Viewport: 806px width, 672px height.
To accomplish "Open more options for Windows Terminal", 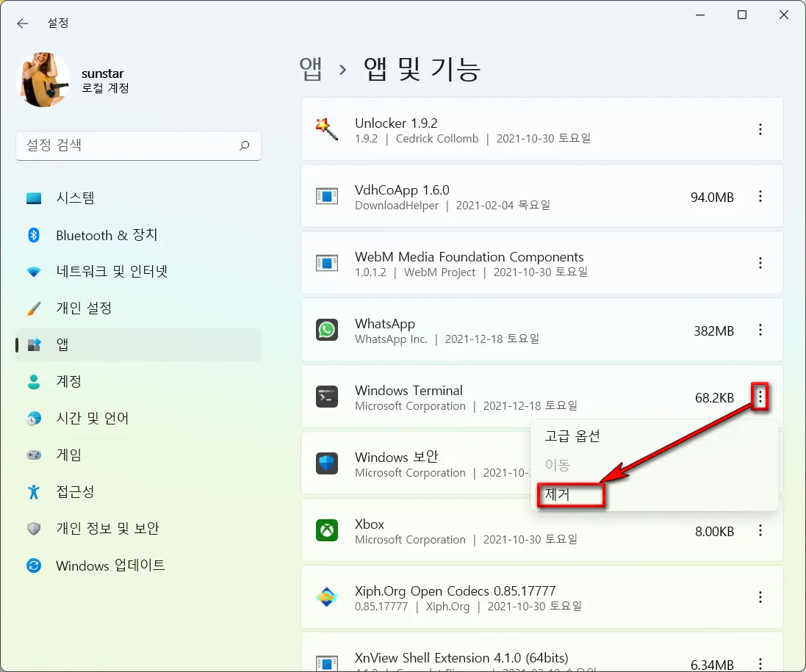I will point(760,397).
